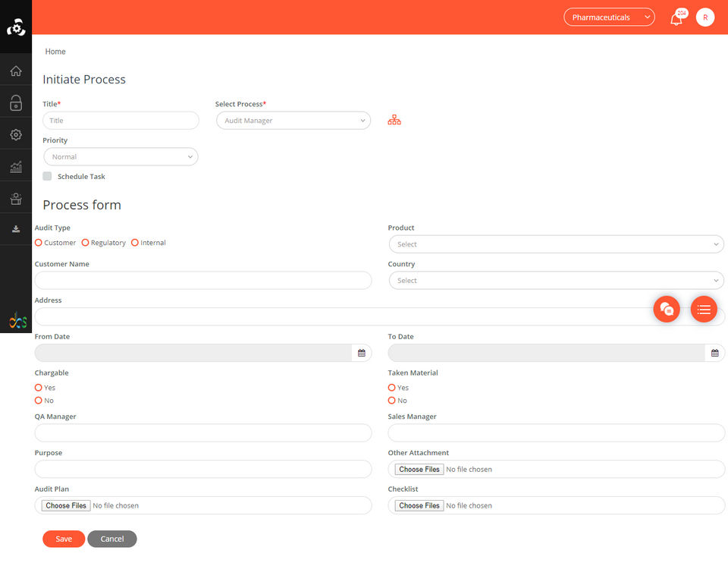728x566 pixels.
Task: Go to Home breadcrumb
Action: pos(55,52)
